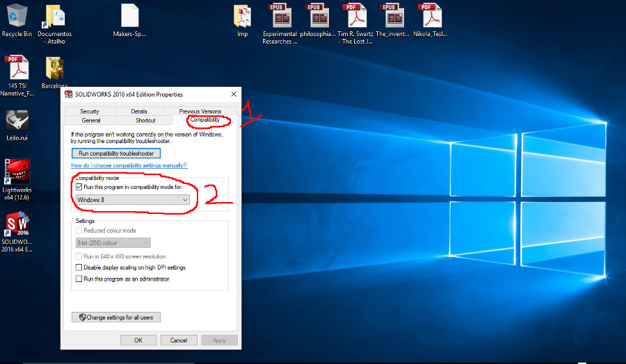Screen dimensions: 626x364
Task: Switch to the Shortcut tab
Action: [145, 120]
